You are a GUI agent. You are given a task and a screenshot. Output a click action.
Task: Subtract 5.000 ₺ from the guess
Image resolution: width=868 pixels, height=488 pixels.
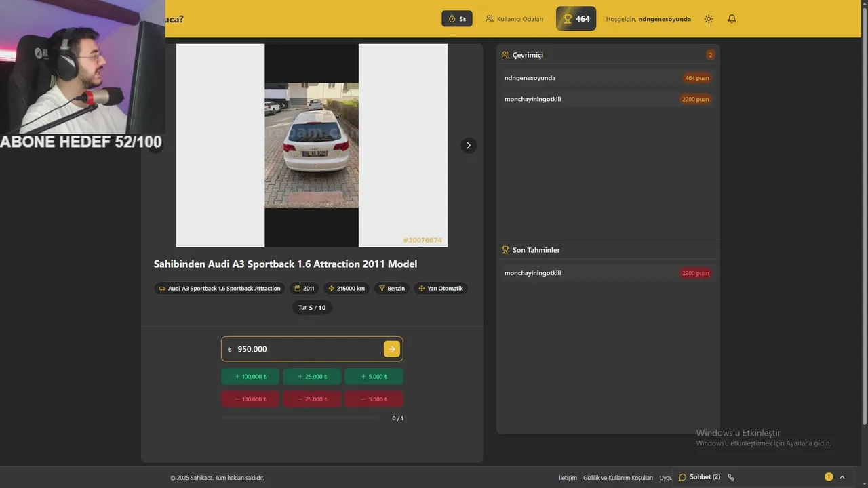coord(374,399)
